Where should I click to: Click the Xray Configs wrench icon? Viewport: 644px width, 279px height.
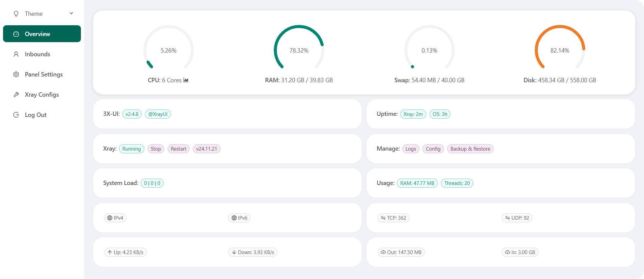tap(16, 95)
